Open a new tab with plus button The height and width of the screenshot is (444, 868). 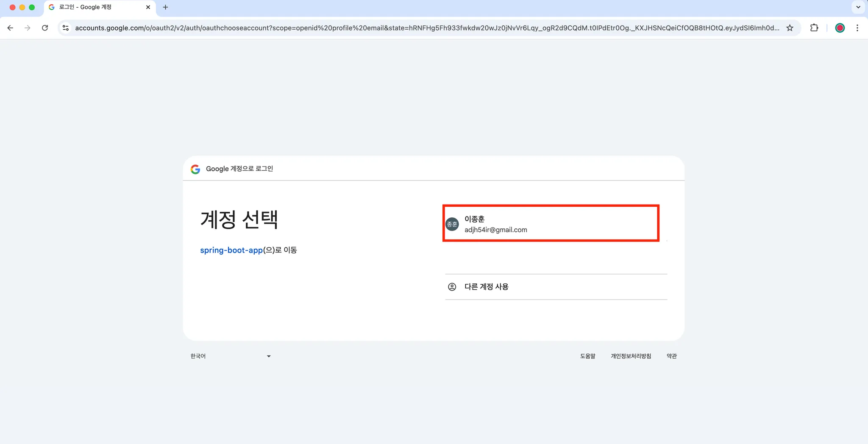click(x=166, y=7)
